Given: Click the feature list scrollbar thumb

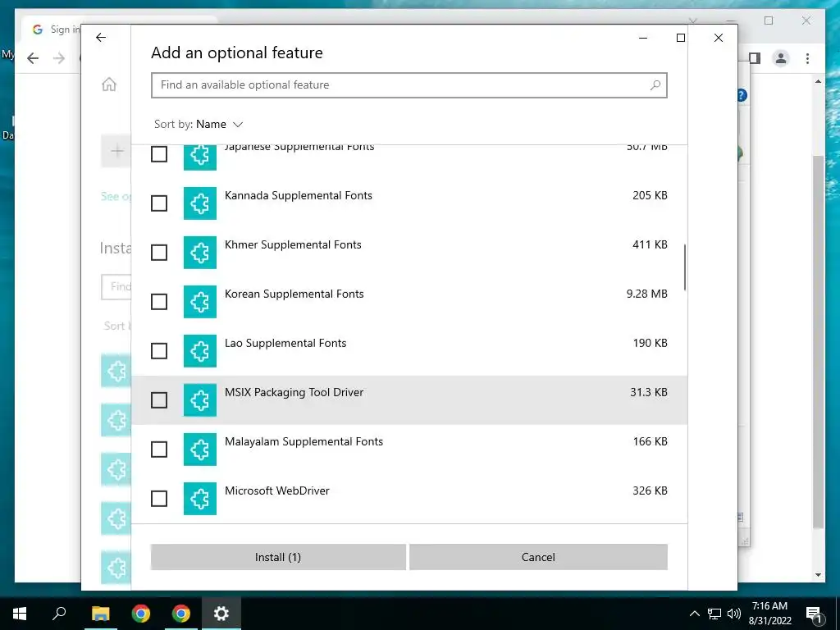Looking at the screenshot, I should (685, 267).
